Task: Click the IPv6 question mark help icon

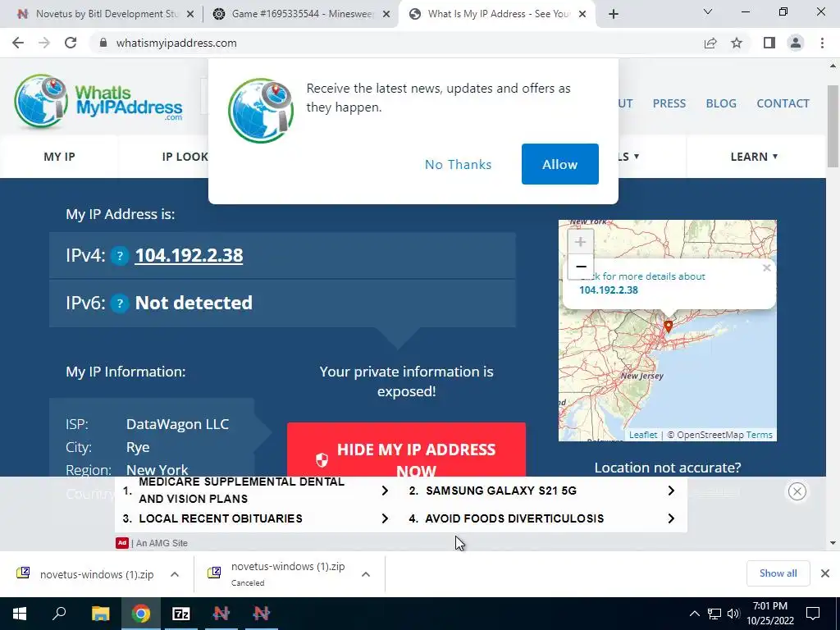Action: pos(120,304)
